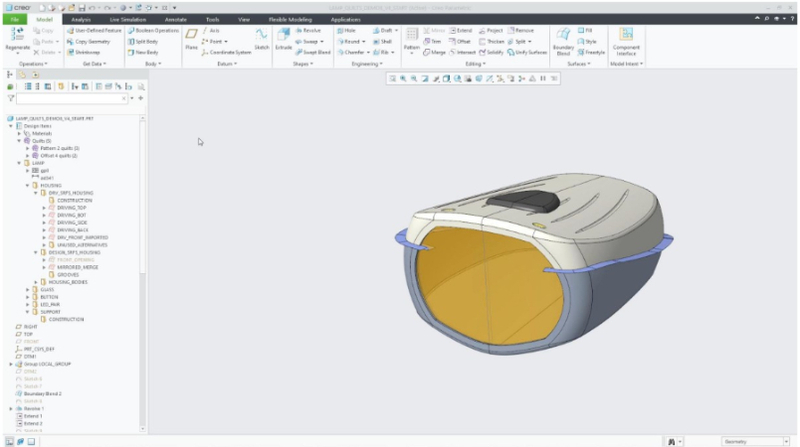Image resolution: width=800 pixels, height=447 pixels.
Task: Click the Unify Surfaces button
Action: (529, 52)
